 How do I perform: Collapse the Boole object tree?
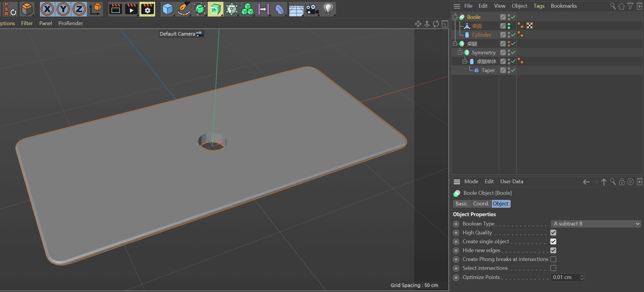(455, 17)
